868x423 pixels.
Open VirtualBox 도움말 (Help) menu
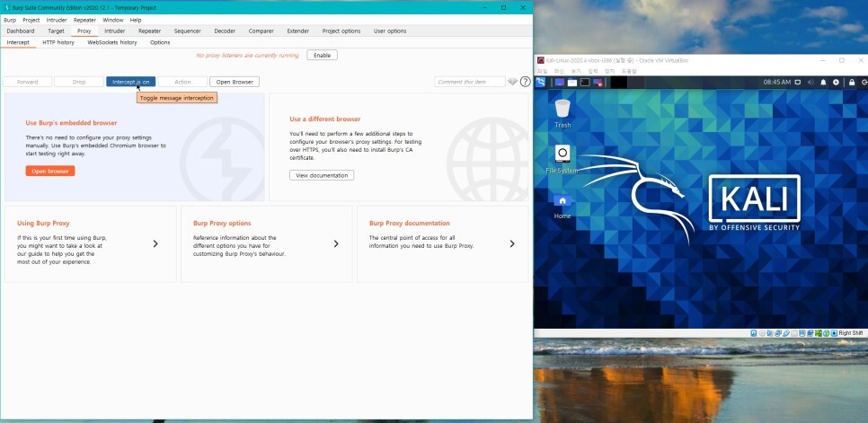(629, 71)
